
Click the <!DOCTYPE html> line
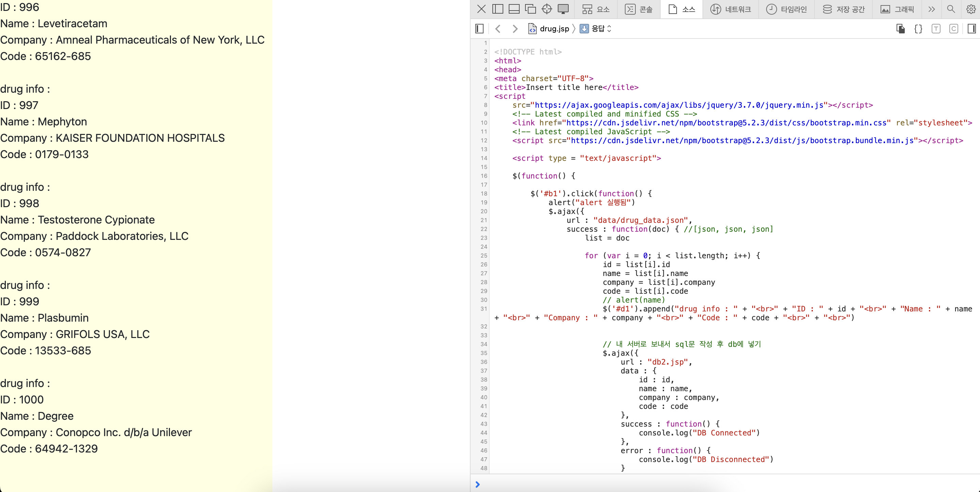pos(528,52)
